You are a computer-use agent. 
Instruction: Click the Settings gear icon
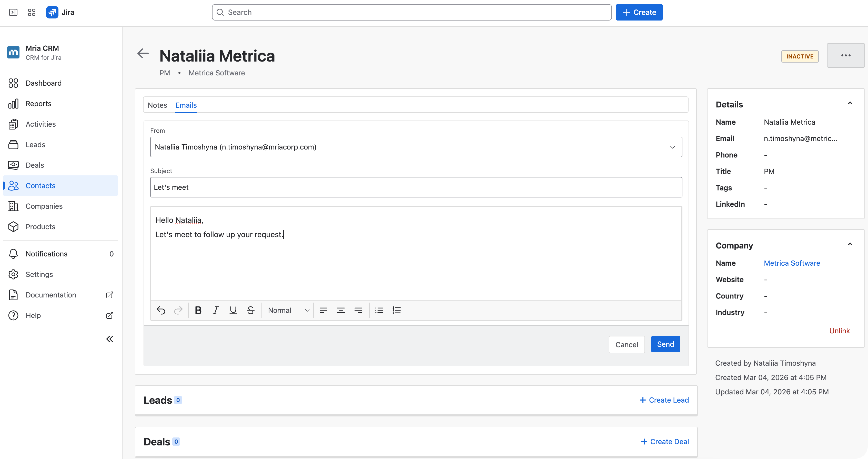(13, 275)
